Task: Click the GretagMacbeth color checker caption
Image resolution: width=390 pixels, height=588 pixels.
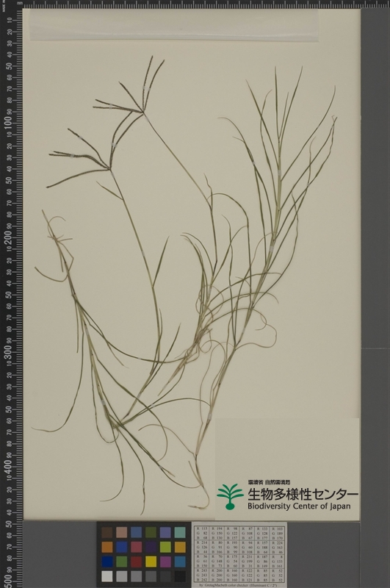Action: click(x=239, y=585)
